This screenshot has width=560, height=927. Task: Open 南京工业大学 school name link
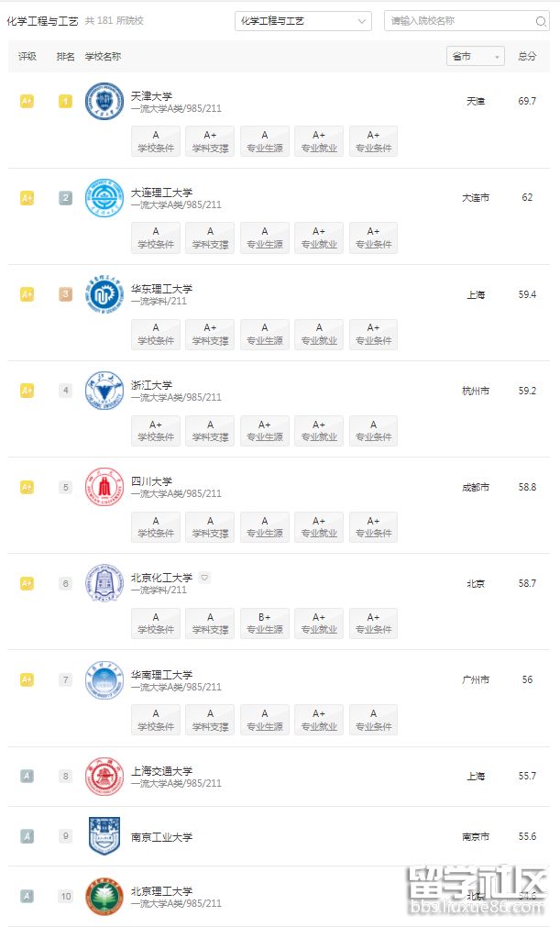click(161, 836)
